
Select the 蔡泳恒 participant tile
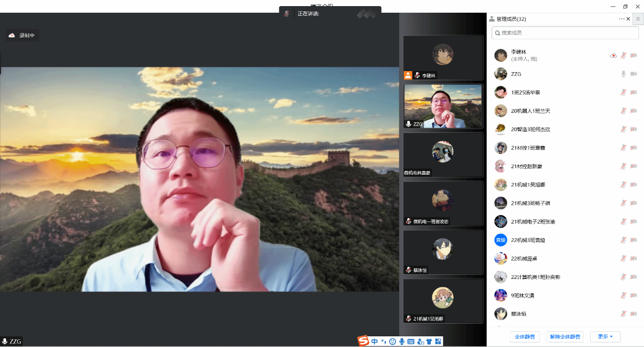tap(443, 253)
